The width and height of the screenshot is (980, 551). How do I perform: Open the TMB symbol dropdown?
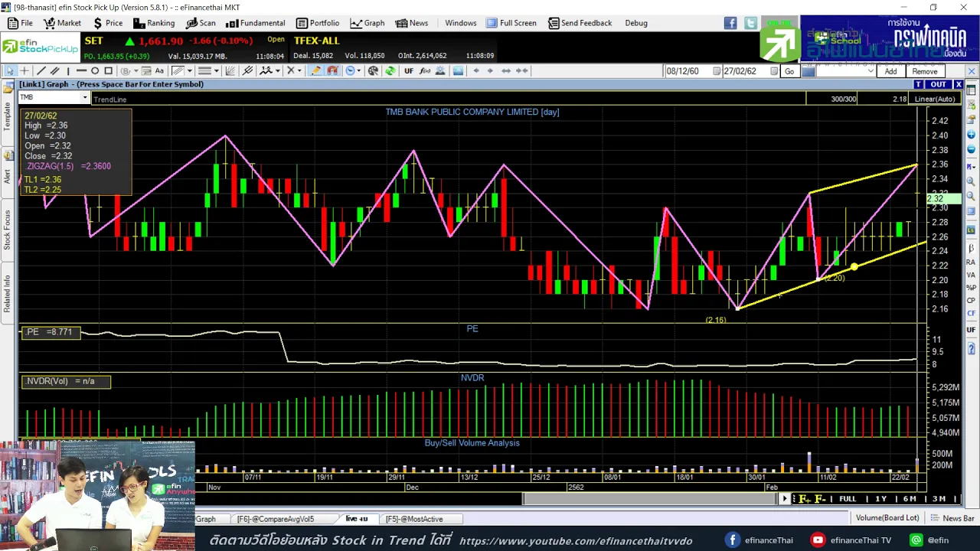(x=85, y=97)
